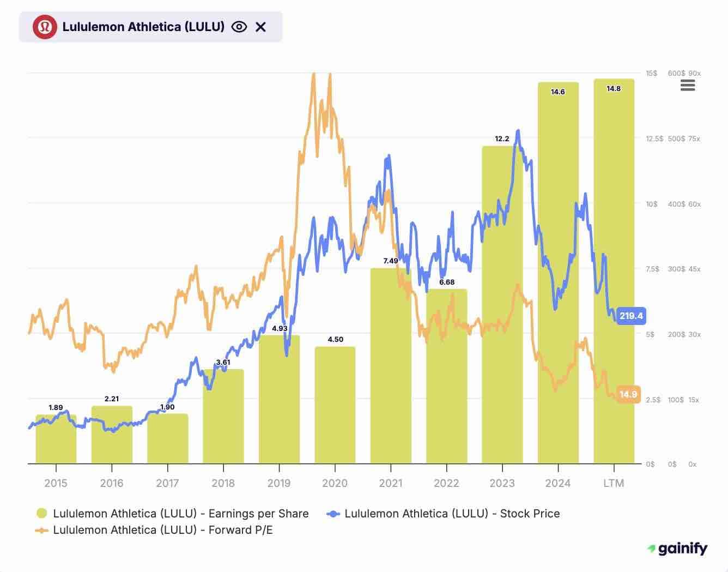This screenshot has height=572, width=728.
Task: Click the 7.5$ EPS axis label
Action: click(x=653, y=269)
